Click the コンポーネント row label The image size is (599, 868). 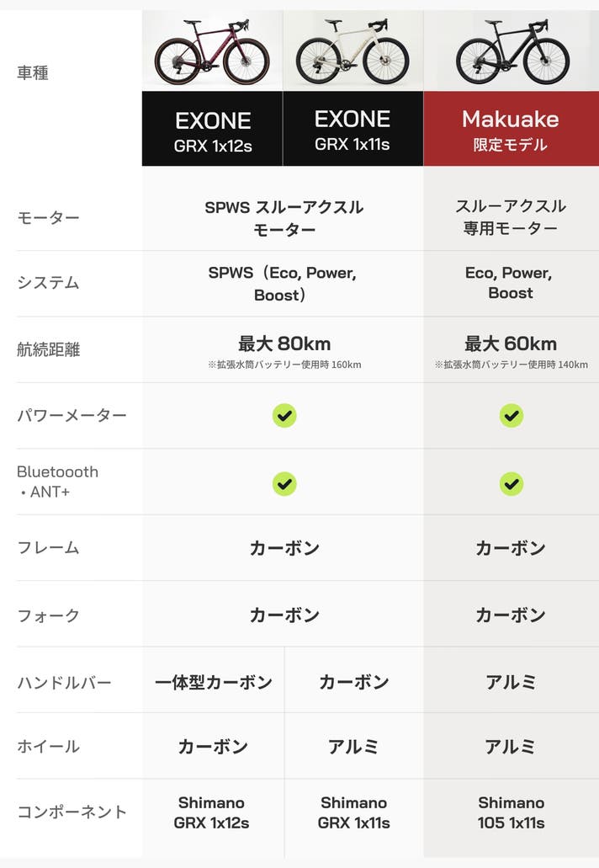pyautogui.click(x=72, y=812)
